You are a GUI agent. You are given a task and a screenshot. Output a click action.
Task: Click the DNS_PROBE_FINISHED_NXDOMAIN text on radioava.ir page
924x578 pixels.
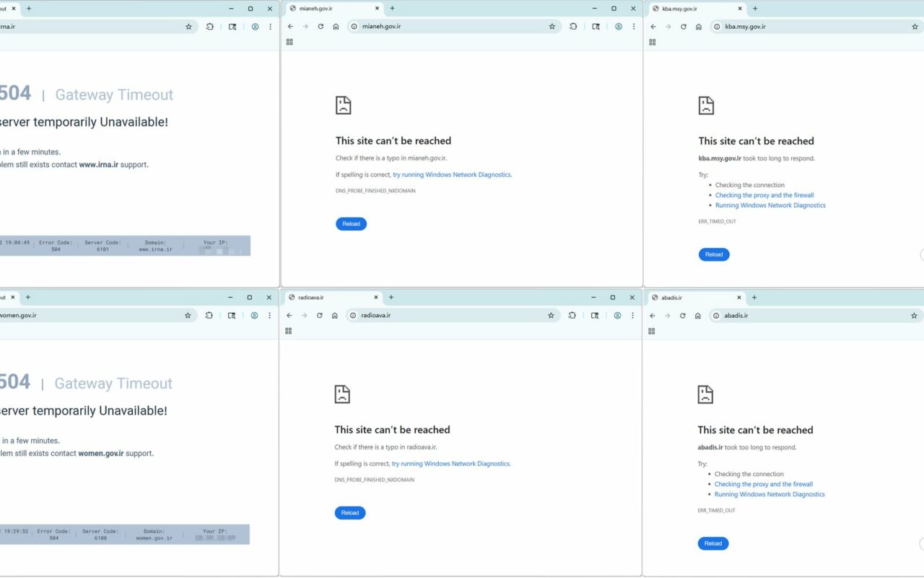[x=374, y=480]
